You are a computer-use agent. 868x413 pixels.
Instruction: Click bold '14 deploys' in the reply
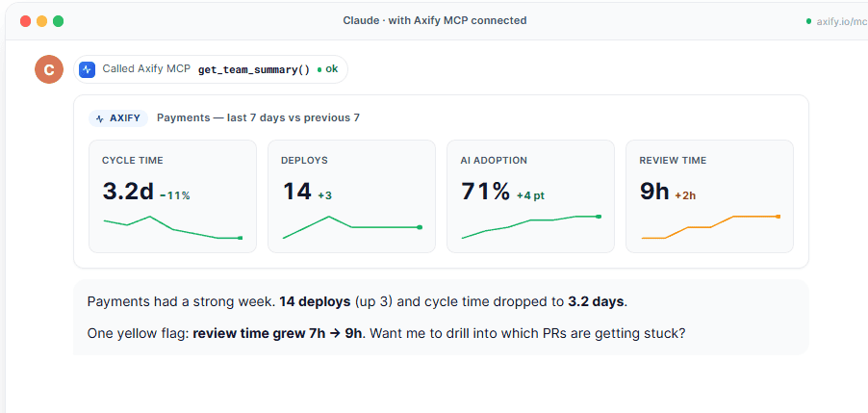pyautogui.click(x=315, y=302)
